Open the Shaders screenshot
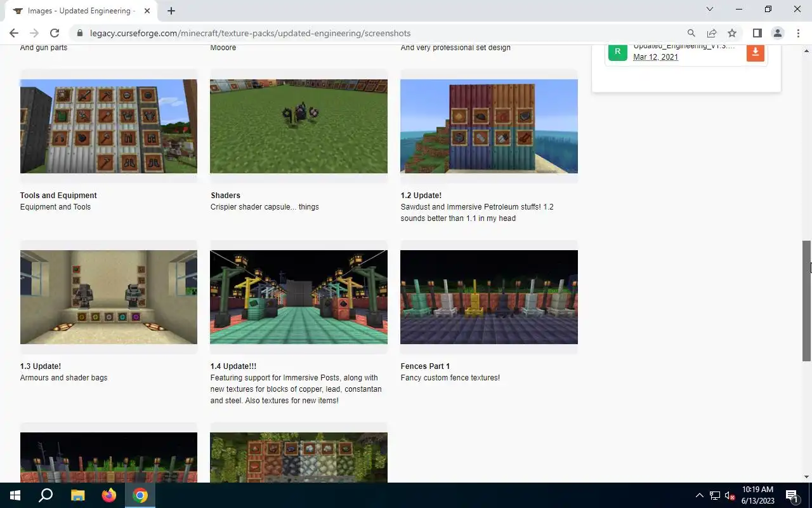The image size is (812, 508). 299,126
